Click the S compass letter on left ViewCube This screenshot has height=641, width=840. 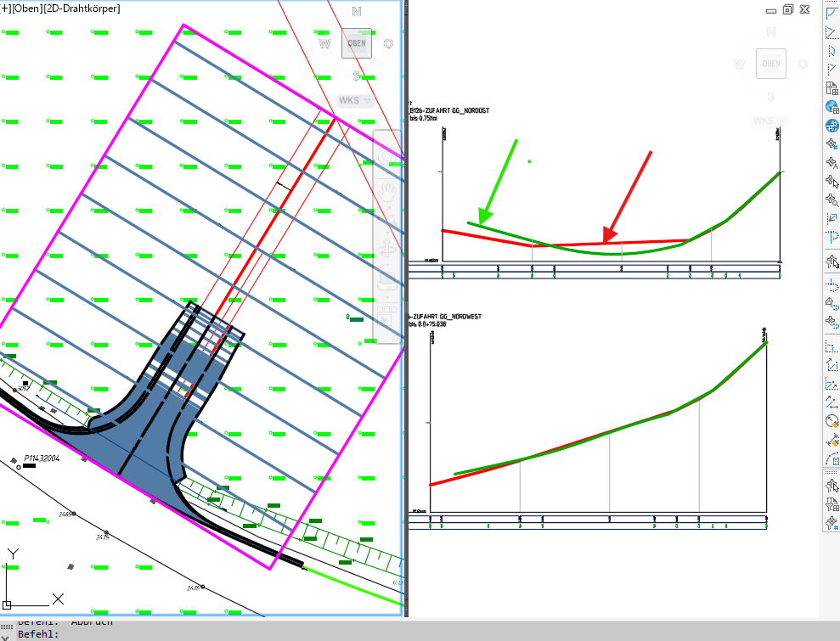tap(357, 76)
